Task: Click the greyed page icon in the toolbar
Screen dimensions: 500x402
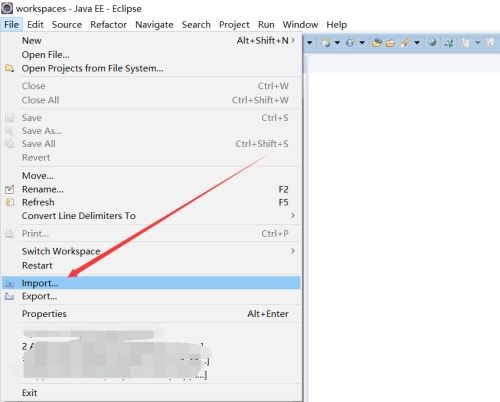Action: 466,43
